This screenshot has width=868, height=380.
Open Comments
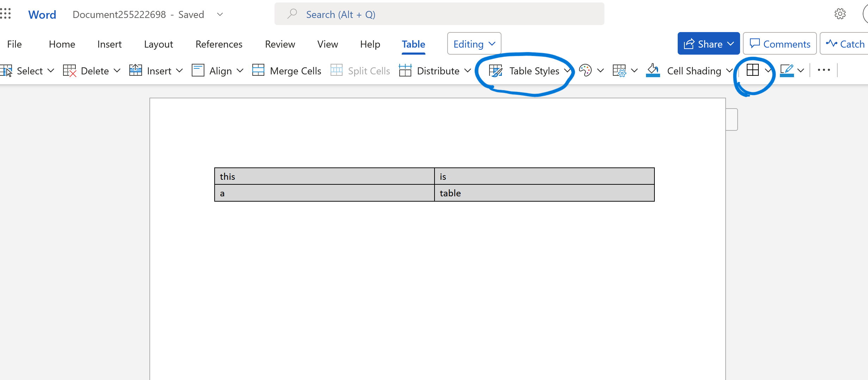coord(780,43)
